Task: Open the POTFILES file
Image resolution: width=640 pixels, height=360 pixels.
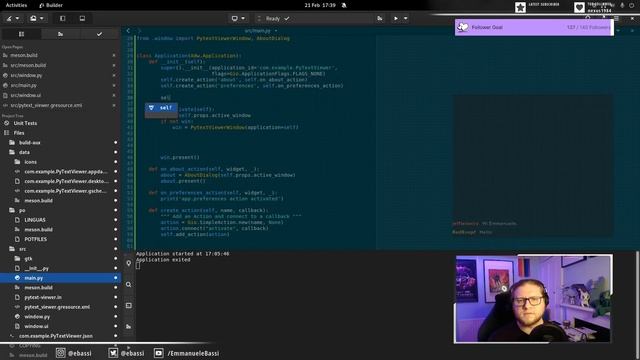Action: click(60, 239)
